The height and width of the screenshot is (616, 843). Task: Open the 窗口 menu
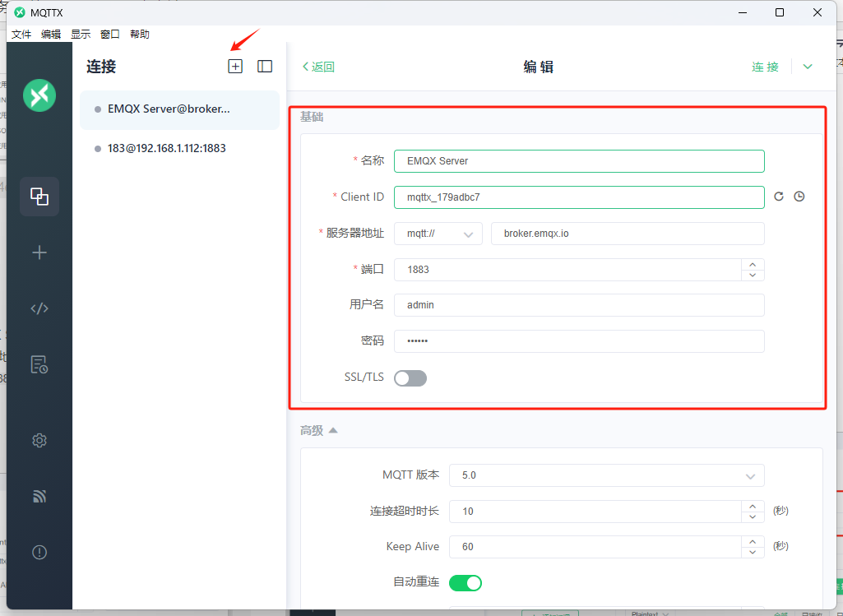tap(110, 35)
